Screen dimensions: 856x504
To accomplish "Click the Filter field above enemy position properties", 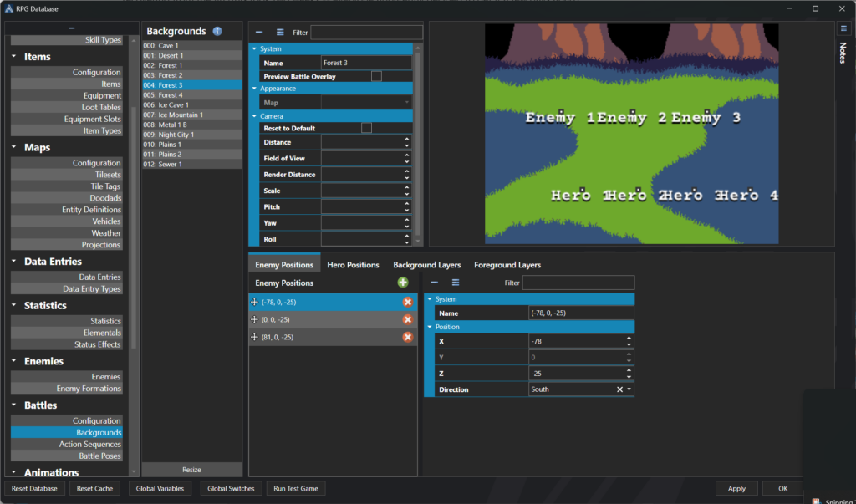I will 578,283.
